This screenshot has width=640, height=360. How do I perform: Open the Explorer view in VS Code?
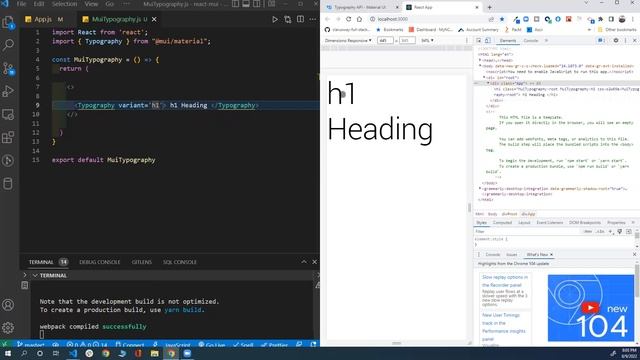pos(8,22)
